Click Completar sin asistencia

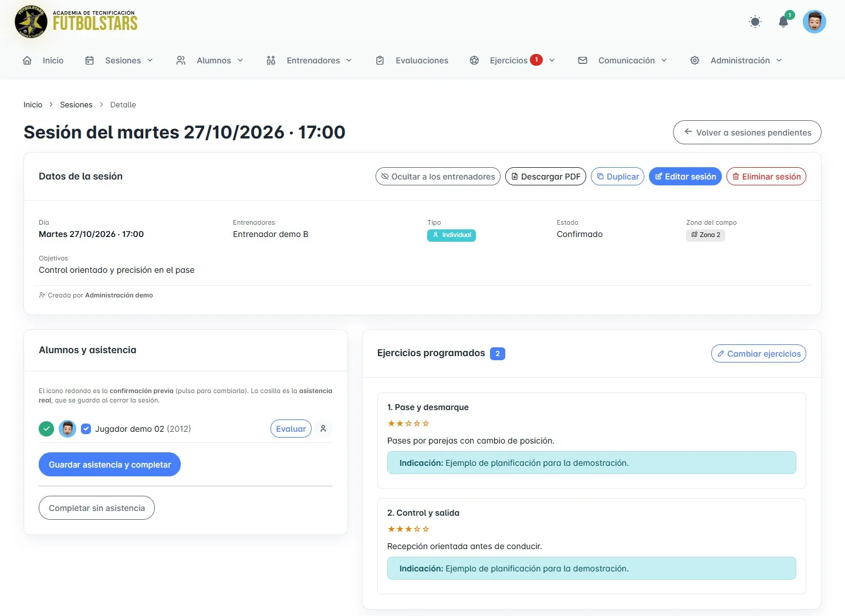pyautogui.click(x=97, y=508)
